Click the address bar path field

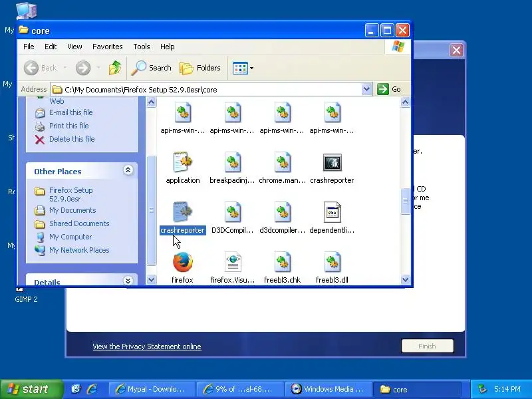pos(206,90)
